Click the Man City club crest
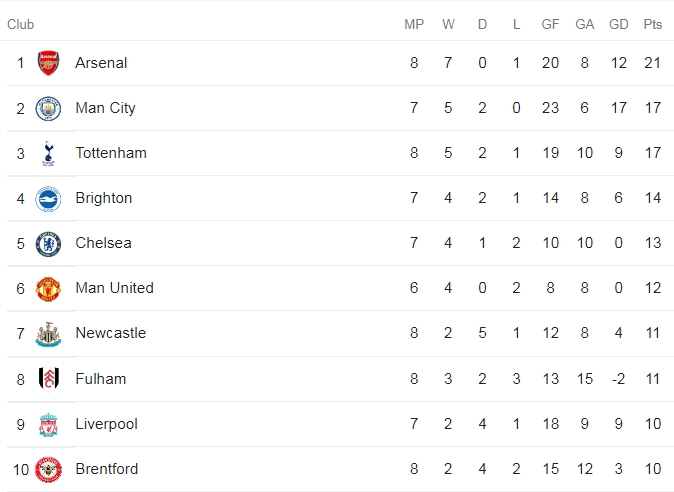Viewport: 674px width, 492px height. pyautogui.click(x=48, y=108)
